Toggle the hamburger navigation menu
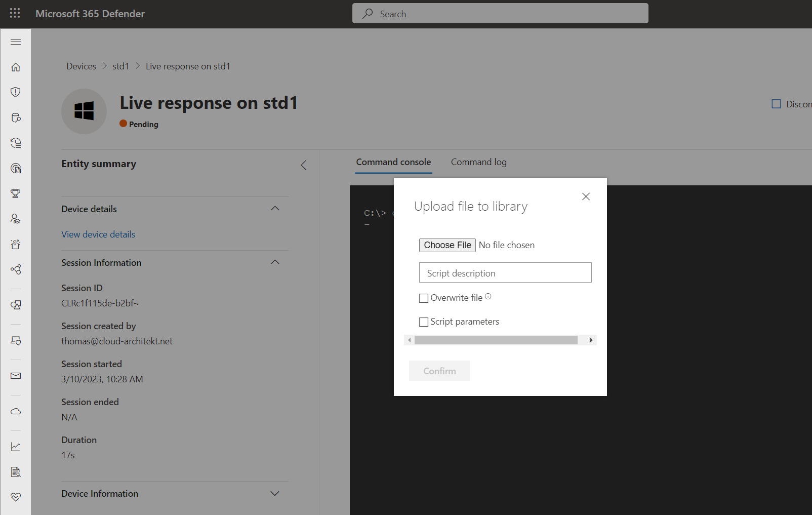Viewport: 812px width, 515px height. (x=16, y=42)
